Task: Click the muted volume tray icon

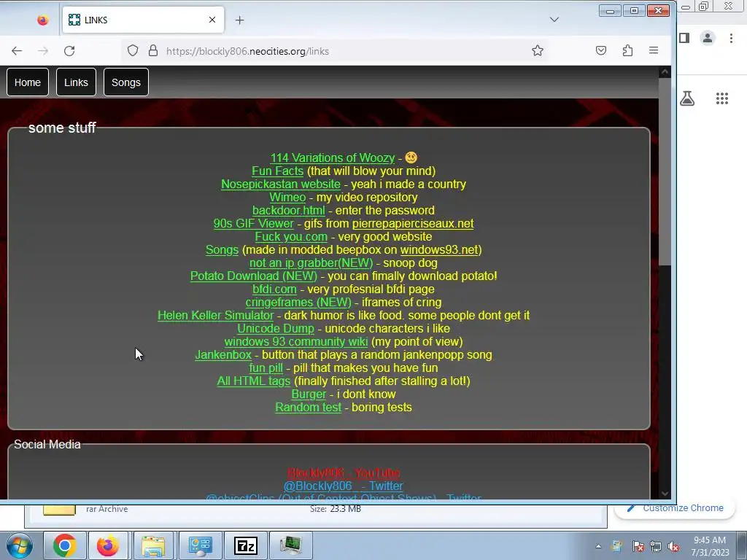Action: tap(673, 546)
